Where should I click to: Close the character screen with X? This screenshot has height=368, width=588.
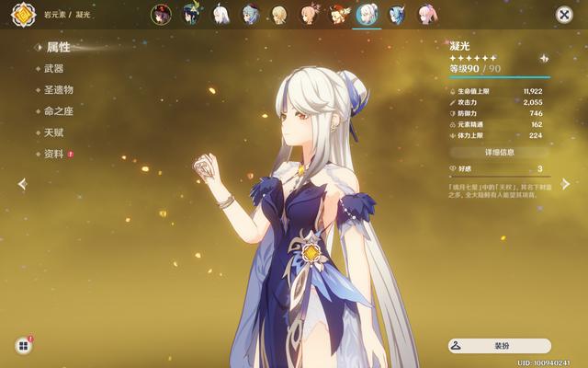pyautogui.click(x=563, y=15)
